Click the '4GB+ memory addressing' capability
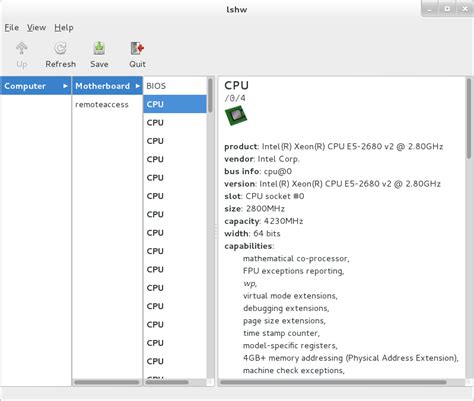474x401 pixels. tap(351, 358)
